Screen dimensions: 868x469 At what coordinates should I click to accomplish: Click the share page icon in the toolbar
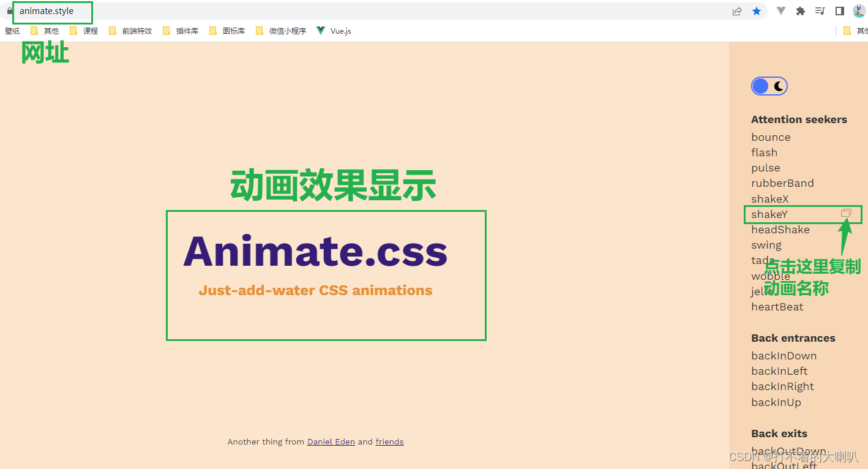click(x=736, y=11)
